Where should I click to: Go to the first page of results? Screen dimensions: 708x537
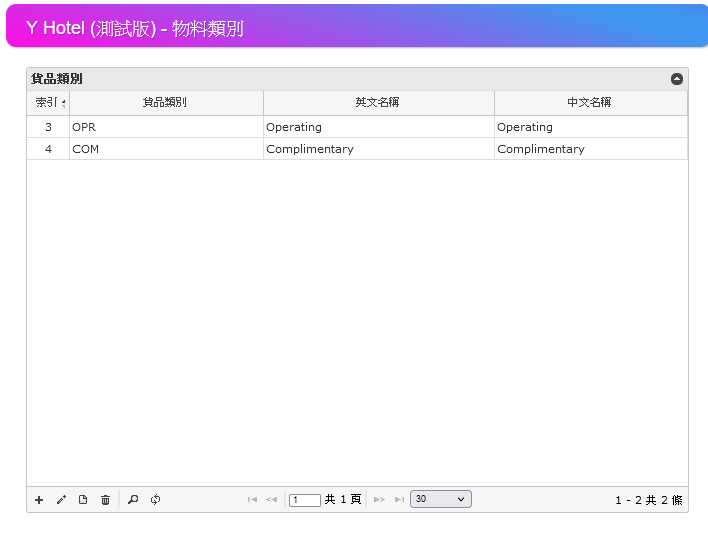pyautogui.click(x=252, y=500)
